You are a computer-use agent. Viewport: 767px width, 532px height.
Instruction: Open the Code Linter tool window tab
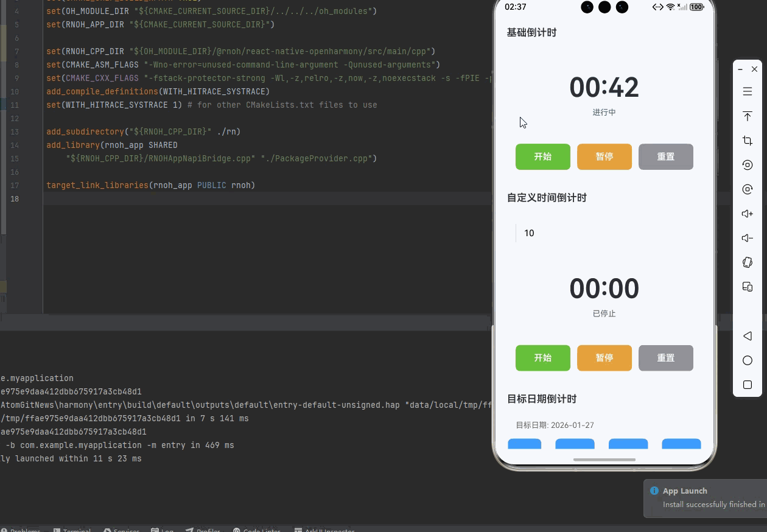[x=256, y=530]
